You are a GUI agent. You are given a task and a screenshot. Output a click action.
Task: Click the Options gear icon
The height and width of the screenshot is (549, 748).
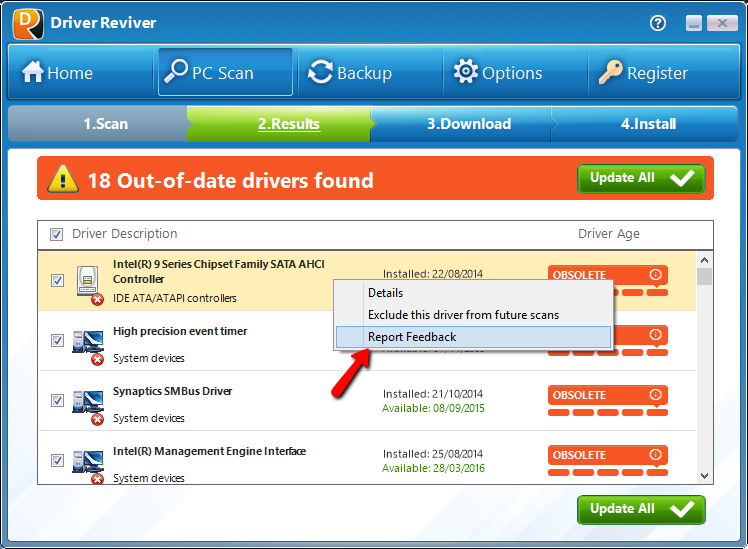pyautogui.click(x=466, y=72)
